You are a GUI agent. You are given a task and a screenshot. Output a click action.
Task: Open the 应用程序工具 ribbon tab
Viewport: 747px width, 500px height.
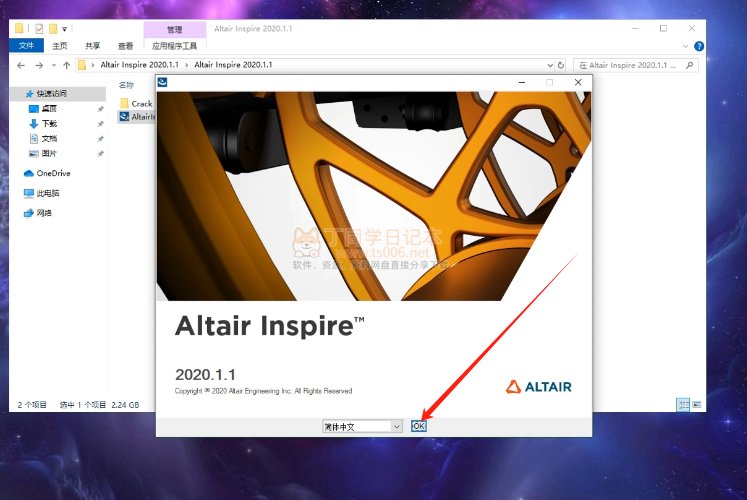point(174,46)
